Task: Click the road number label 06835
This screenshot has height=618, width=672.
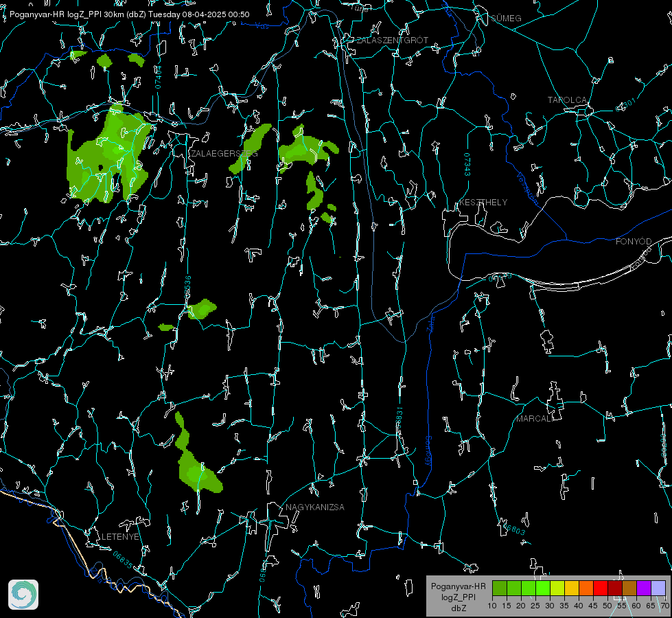Action: (123, 560)
